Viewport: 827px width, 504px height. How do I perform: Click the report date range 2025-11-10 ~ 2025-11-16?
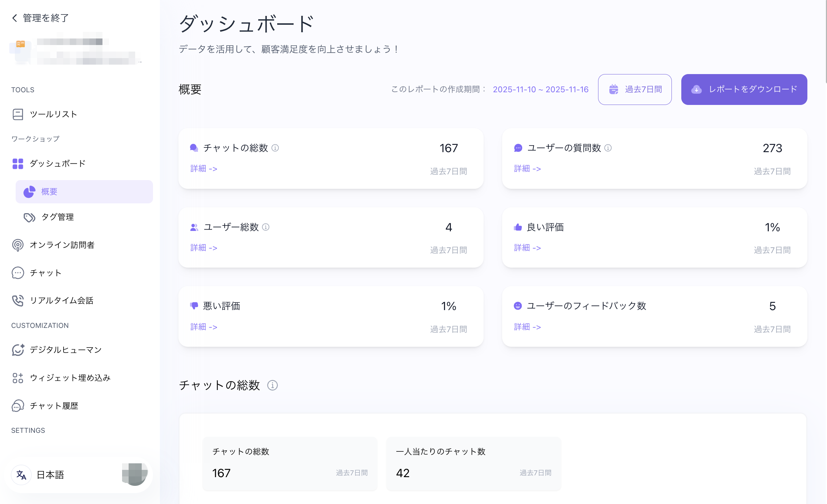pyautogui.click(x=540, y=89)
